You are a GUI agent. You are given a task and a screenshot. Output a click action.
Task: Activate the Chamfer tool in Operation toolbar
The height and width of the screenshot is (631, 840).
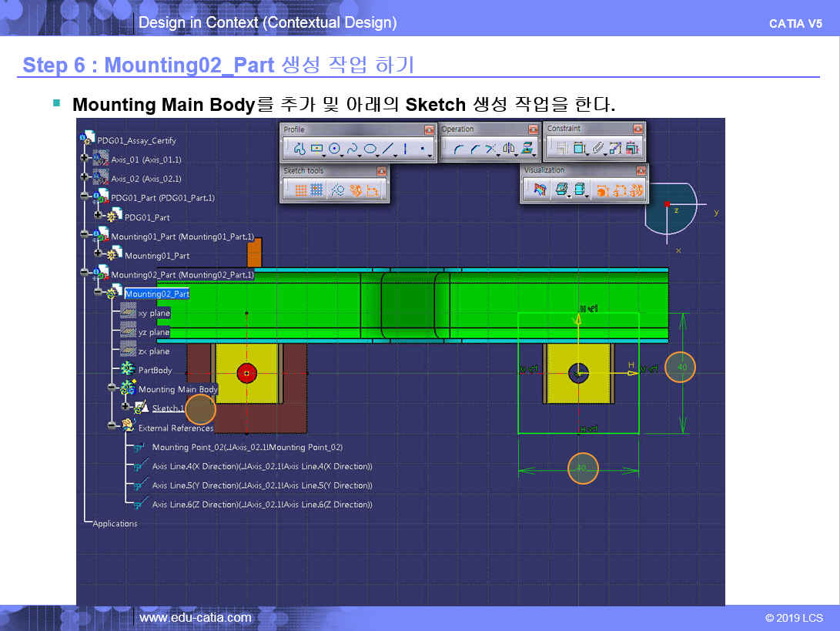pos(474,149)
